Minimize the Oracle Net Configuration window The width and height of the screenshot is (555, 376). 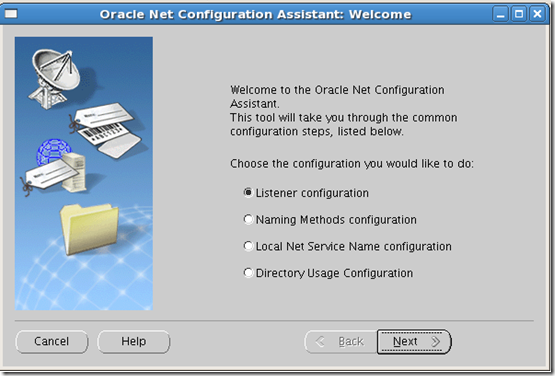coord(500,14)
